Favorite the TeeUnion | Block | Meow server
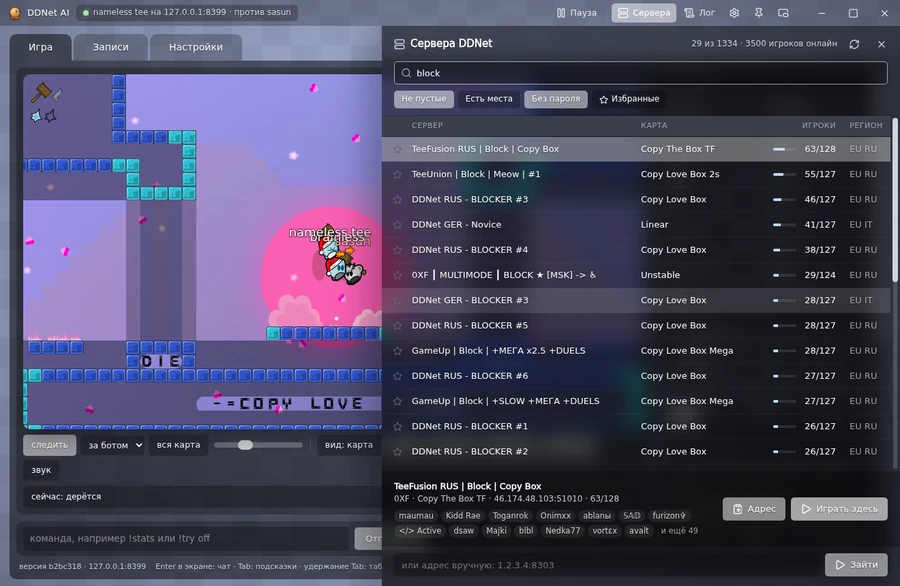 coord(397,174)
